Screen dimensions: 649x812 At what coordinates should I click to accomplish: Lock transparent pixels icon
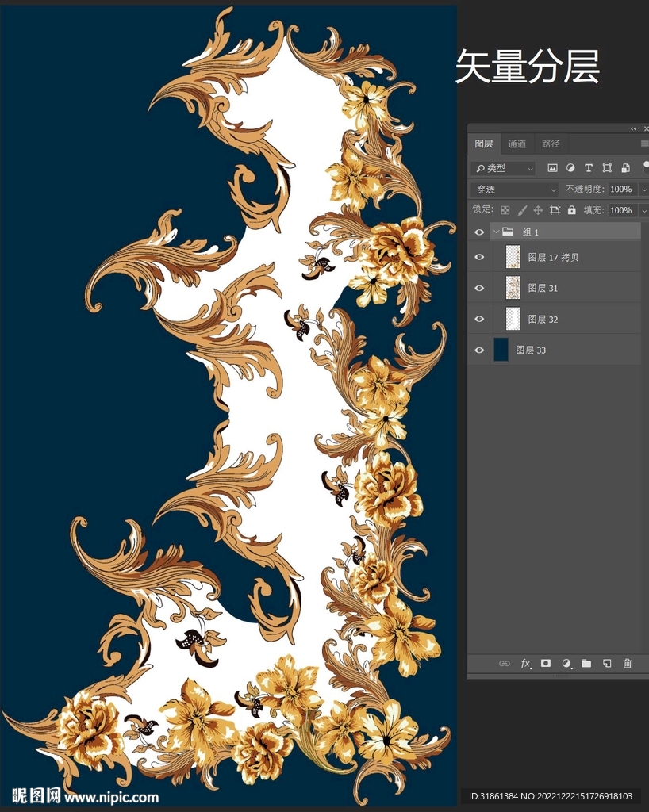505,209
